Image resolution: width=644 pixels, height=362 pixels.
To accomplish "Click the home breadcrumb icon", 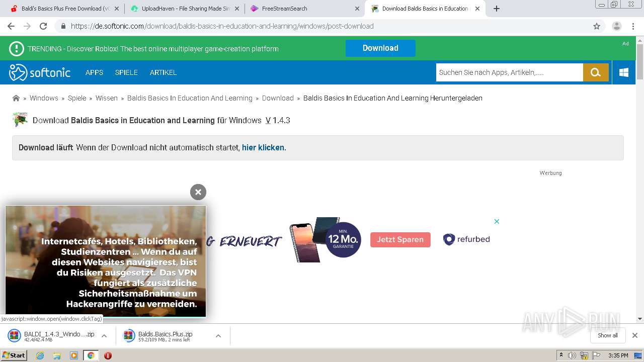I will [16, 98].
